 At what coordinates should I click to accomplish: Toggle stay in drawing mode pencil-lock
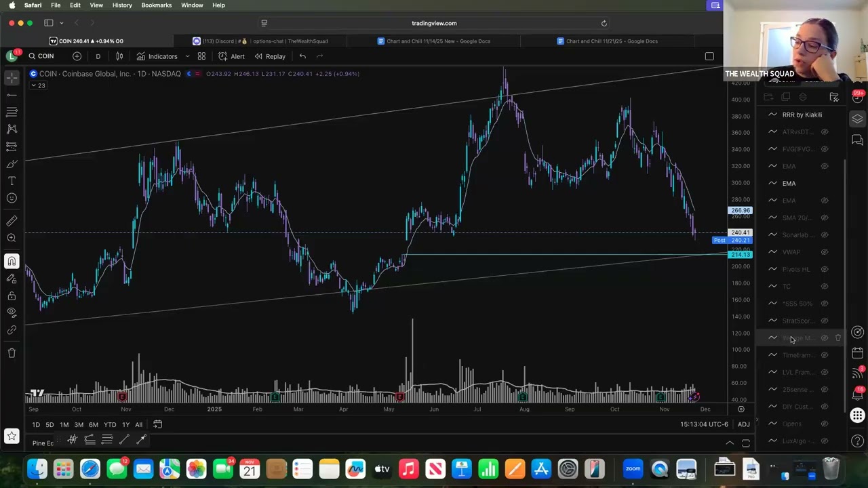[12, 279]
